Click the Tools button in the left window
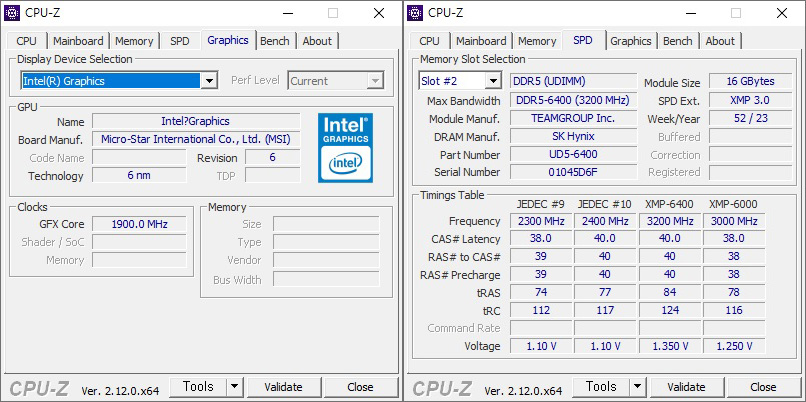This screenshot has height=402, width=806. point(198,387)
